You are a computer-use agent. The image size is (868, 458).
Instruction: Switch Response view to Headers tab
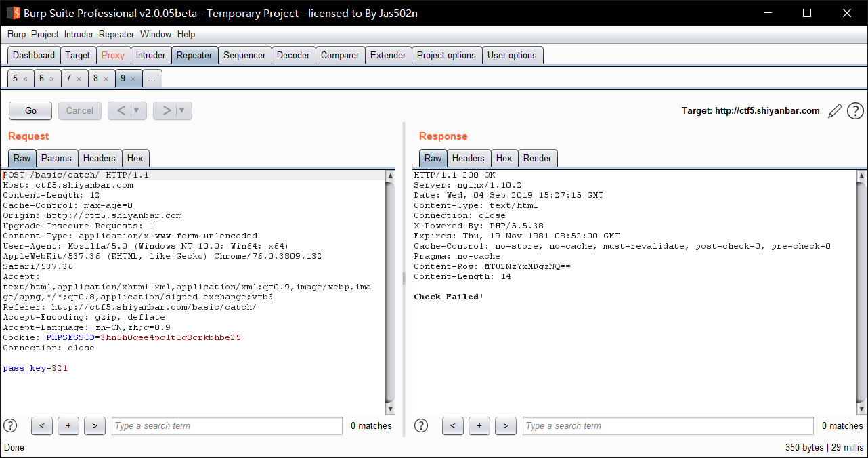(x=469, y=158)
